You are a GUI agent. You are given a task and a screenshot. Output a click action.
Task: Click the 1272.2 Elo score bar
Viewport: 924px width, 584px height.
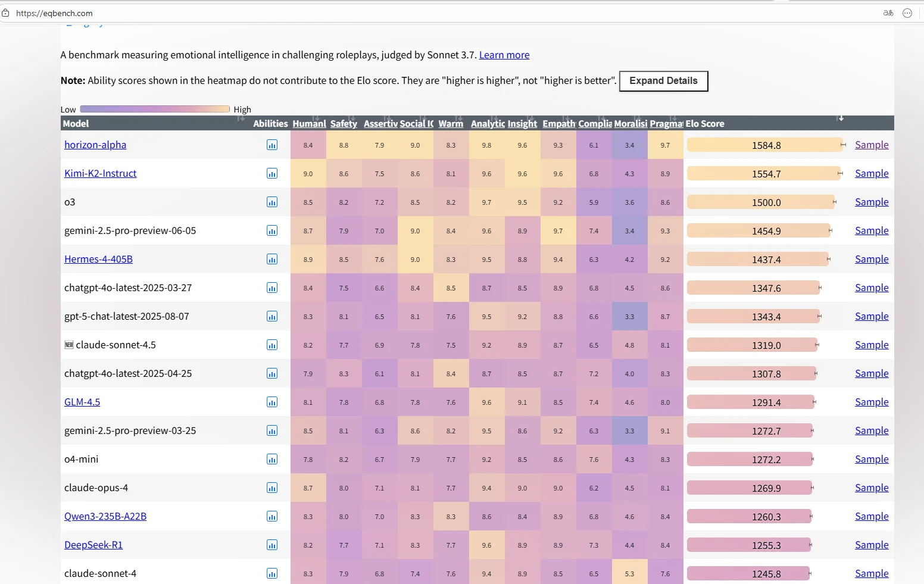tap(750, 460)
